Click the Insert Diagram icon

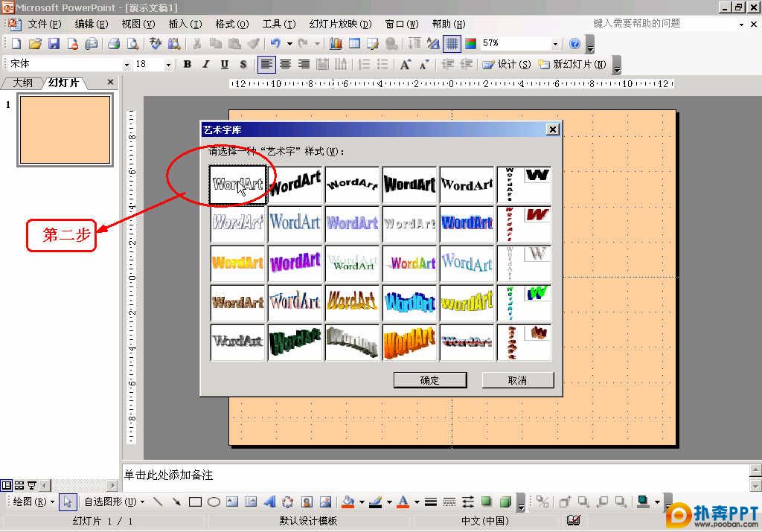click(x=288, y=501)
